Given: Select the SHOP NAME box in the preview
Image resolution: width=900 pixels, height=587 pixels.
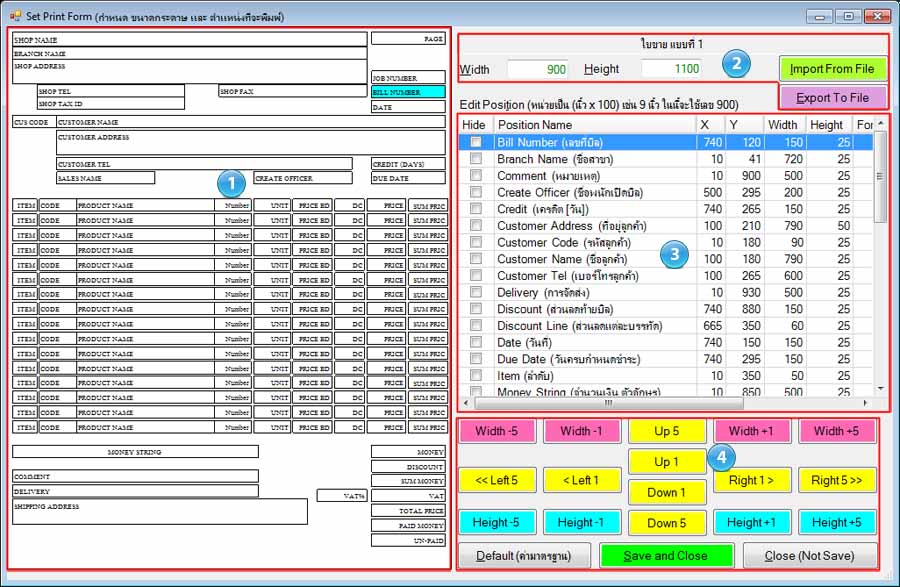Looking at the screenshot, I should pos(189,39).
